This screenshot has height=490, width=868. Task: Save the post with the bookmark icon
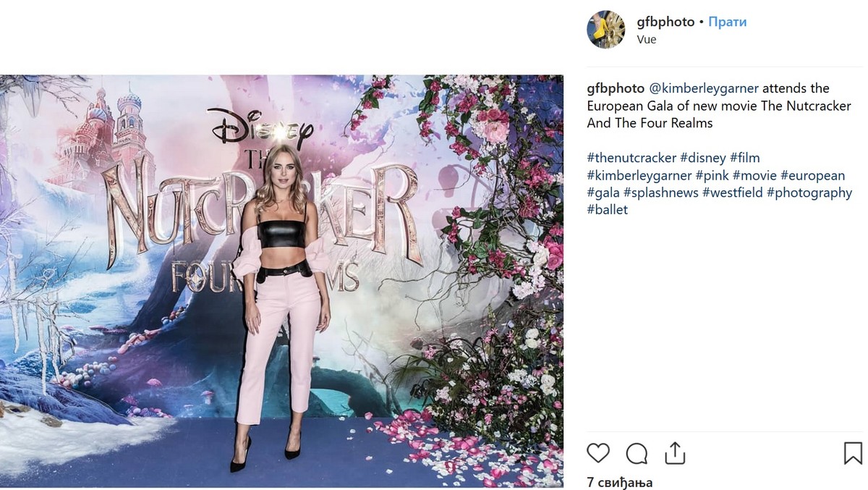click(x=854, y=454)
